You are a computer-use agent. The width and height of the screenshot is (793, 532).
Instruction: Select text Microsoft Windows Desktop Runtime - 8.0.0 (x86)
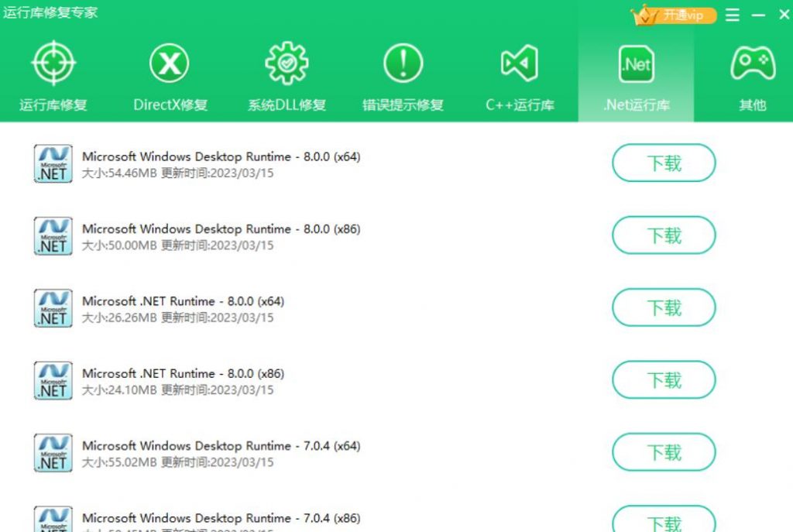[221, 229]
